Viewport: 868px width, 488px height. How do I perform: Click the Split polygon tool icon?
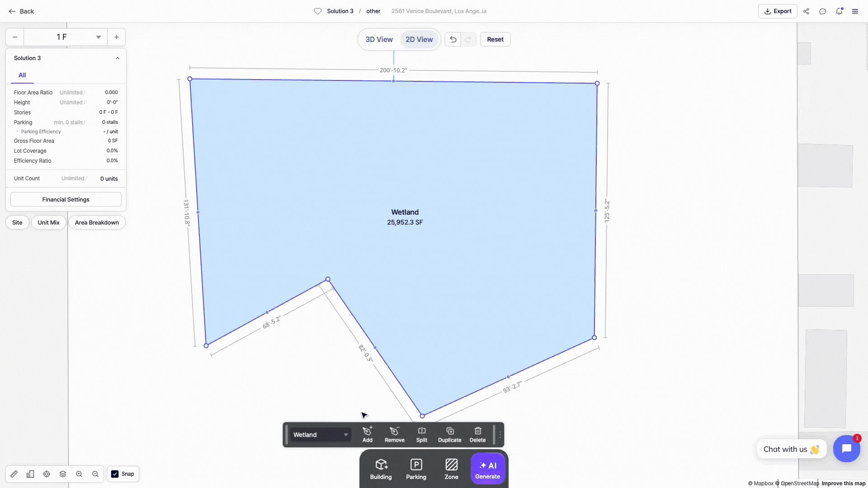[421, 434]
